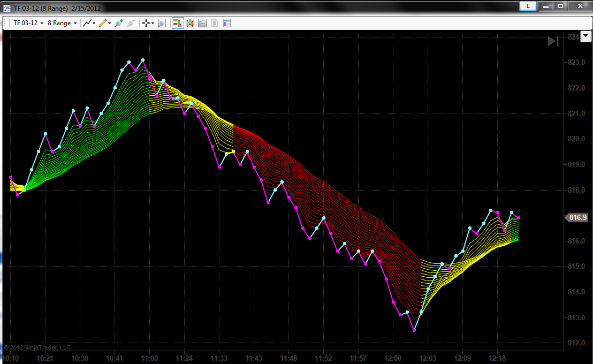The image size is (593, 364).
Task: Click the 816.9 current price marker
Action: click(577, 217)
